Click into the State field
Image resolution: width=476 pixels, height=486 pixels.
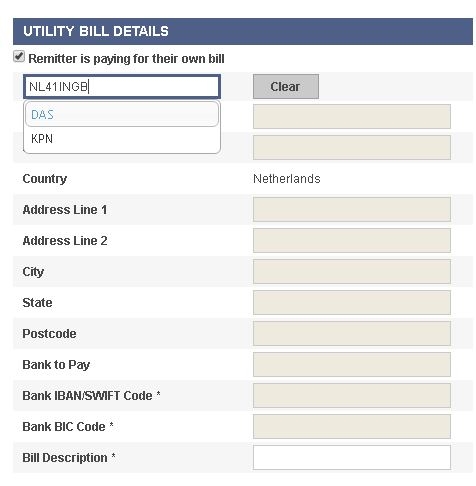(352, 302)
